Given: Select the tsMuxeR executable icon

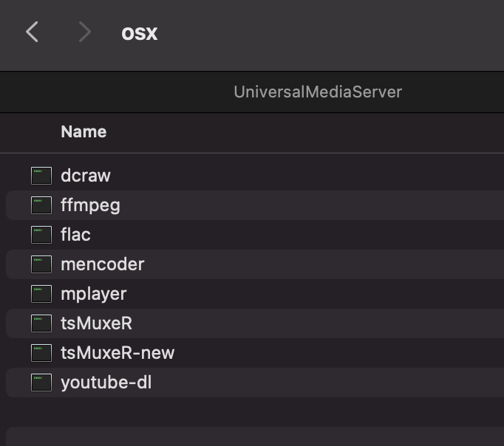Looking at the screenshot, I should pyautogui.click(x=41, y=323).
